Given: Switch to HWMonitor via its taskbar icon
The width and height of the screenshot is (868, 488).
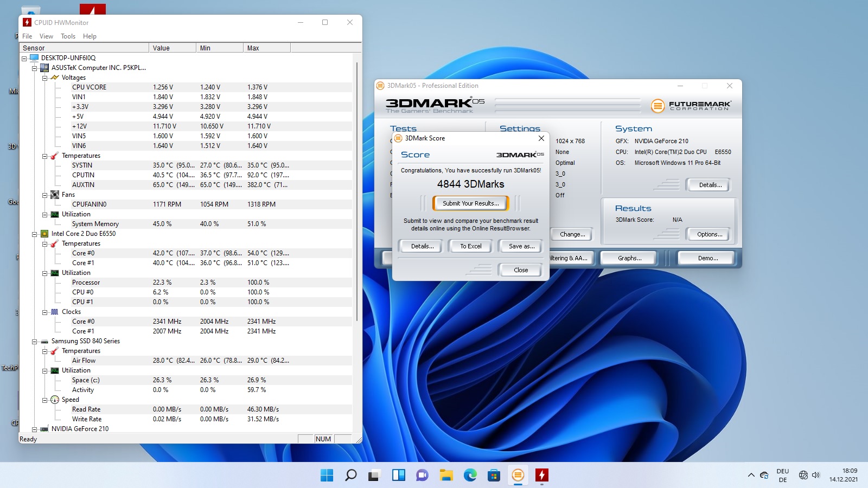Looking at the screenshot, I should 541,476.
